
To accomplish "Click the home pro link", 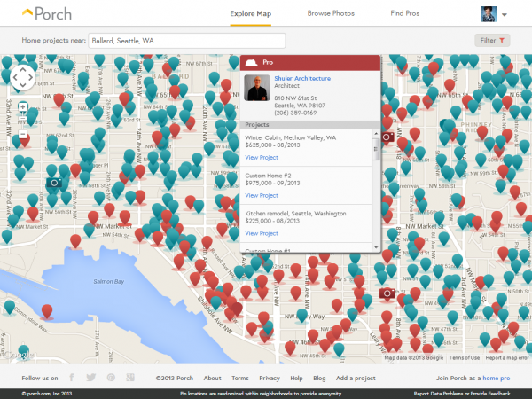I will (496, 378).
